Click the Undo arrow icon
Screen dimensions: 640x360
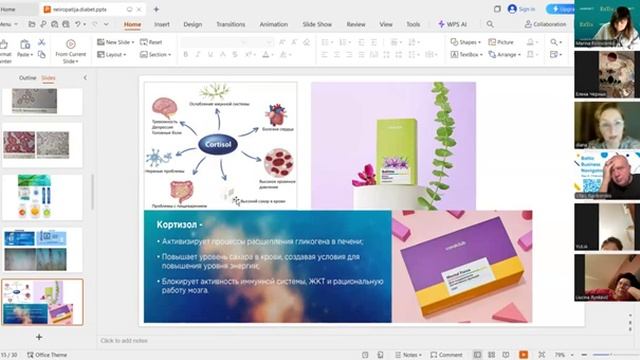78,24
